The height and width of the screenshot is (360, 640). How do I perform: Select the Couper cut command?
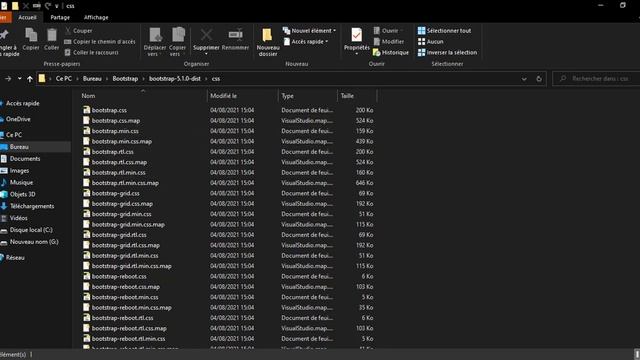[78, 31]
